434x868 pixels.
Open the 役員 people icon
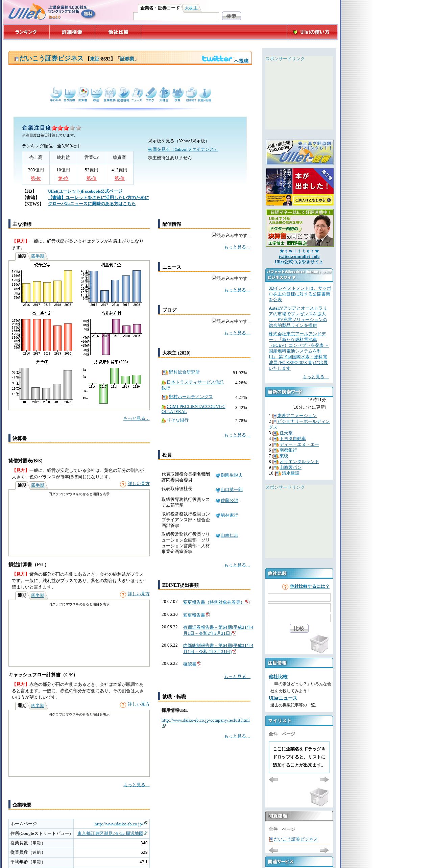tap(177, 94)
